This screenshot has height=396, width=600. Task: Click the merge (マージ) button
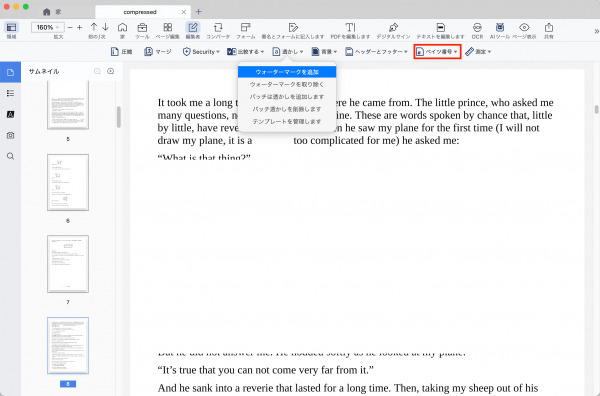coord(158,52)
